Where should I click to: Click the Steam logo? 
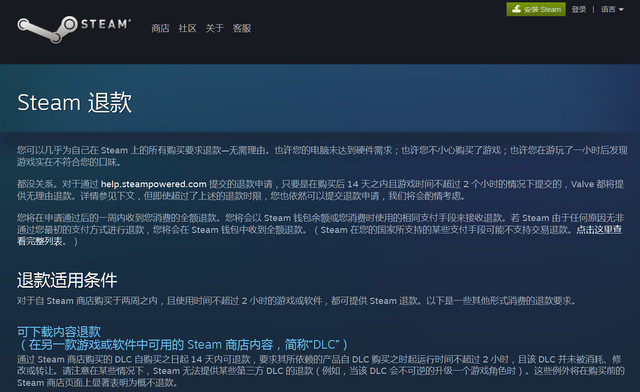coord(74,29)
